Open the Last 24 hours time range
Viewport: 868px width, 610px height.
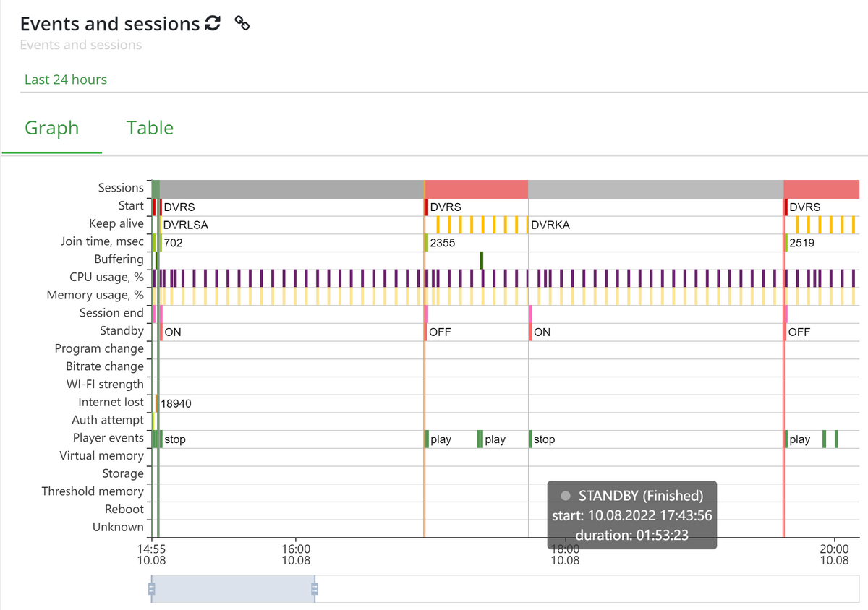coord(66,80)
